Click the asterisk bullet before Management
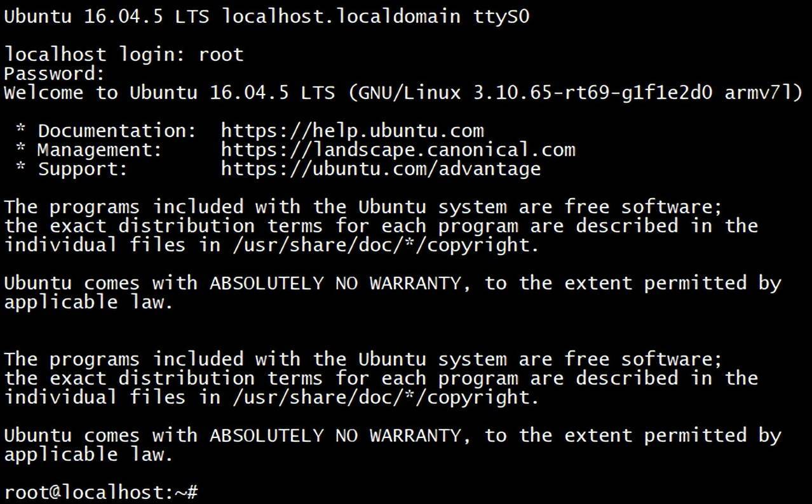The image size is (812, 504). click(x=22, y=150)
